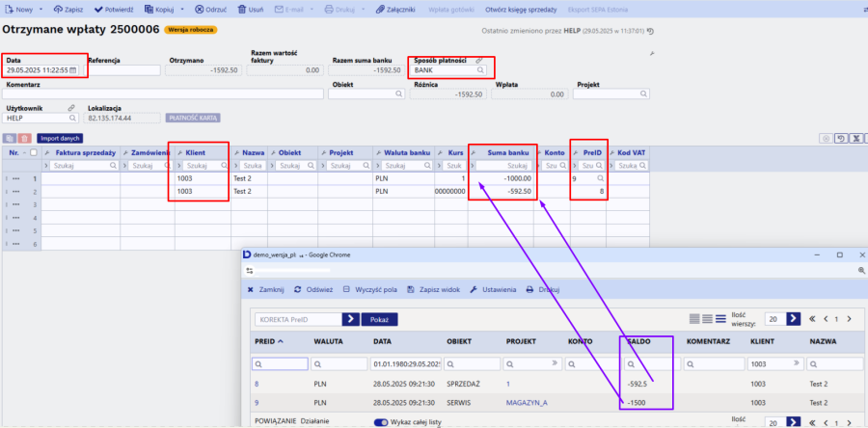Click the KOREKTA PreID input field

coord(298,319)
